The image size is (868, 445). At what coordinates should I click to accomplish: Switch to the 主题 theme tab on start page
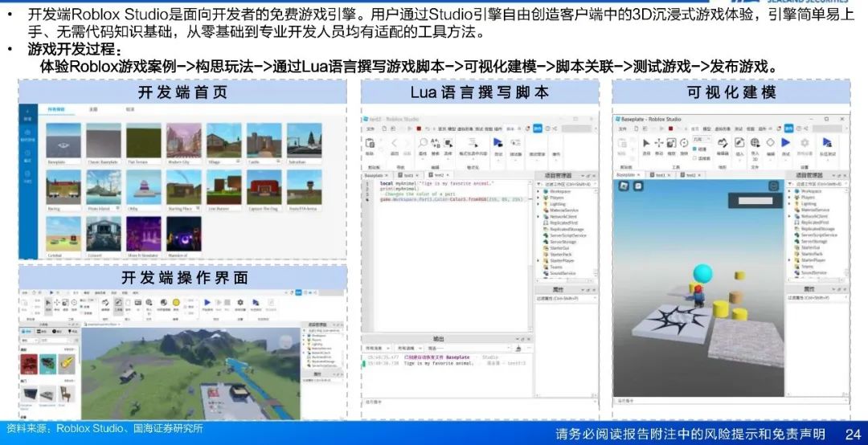pos(93,109)
